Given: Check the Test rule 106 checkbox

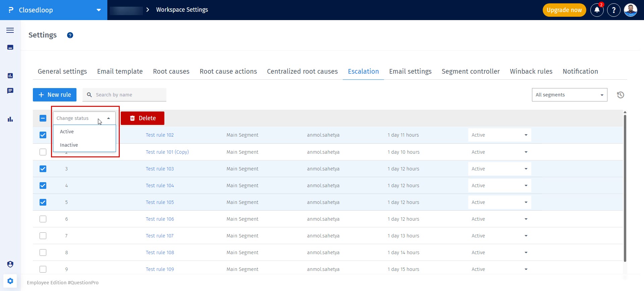Looking at the screenshot, I should click(43, 219).
